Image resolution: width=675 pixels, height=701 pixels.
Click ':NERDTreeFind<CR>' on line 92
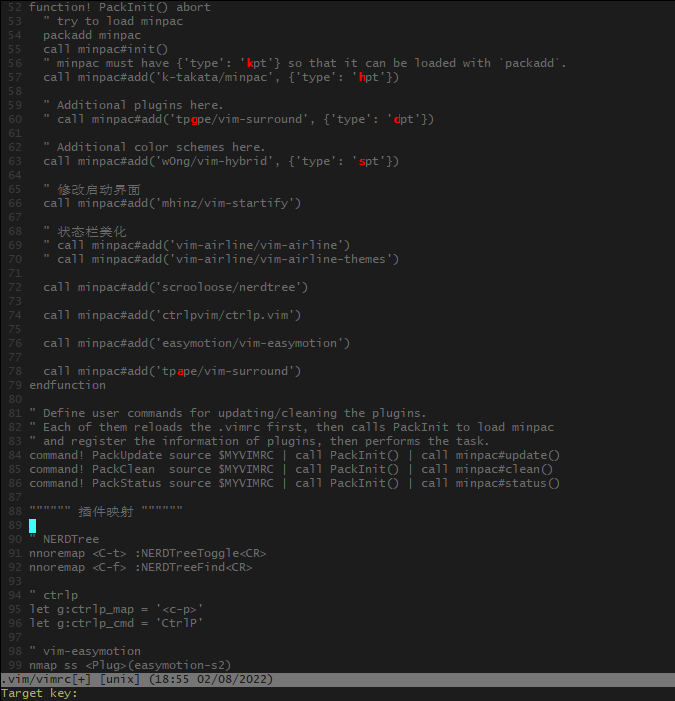[x=193, y=567]
